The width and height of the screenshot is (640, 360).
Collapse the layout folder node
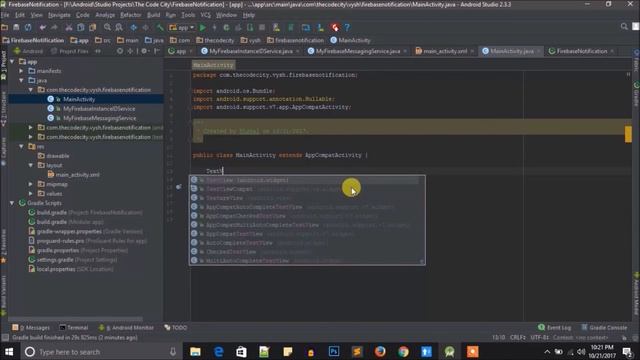click(31, 165)
